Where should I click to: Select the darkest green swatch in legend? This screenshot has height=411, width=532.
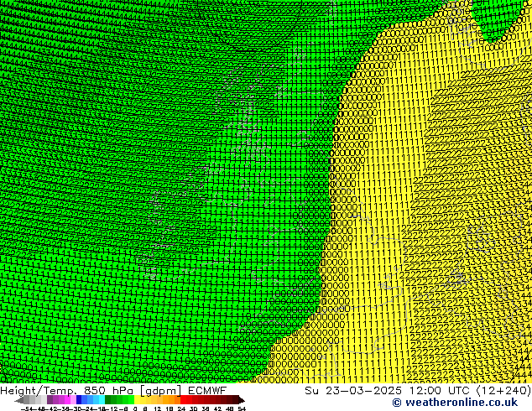tap(108, 400)
